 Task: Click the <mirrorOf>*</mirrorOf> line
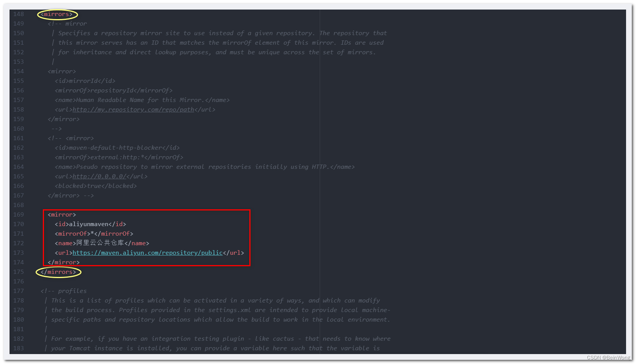[x=94, y=234]
